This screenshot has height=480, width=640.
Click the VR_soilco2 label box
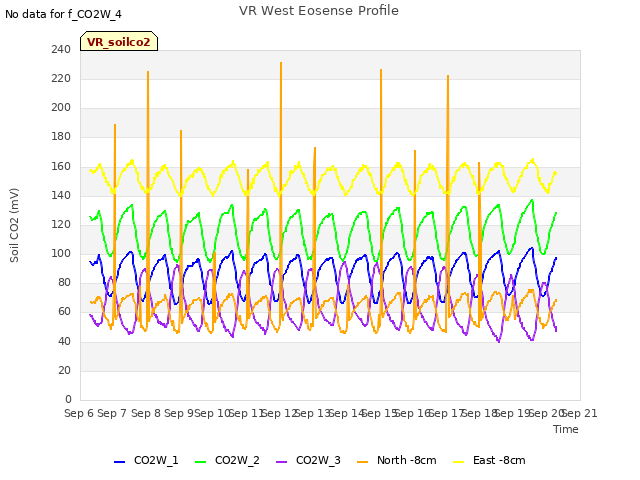tap(119, 41)
